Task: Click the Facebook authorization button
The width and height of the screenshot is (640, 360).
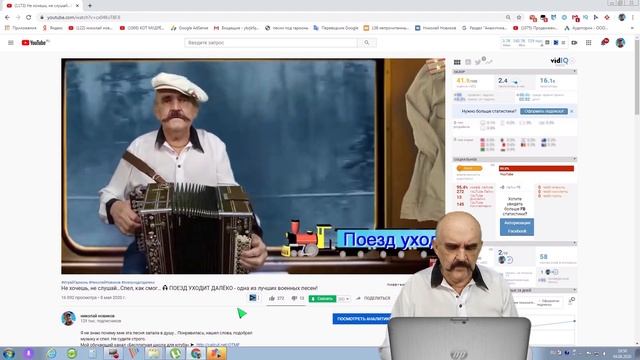Action: click(x=517, y=227)
